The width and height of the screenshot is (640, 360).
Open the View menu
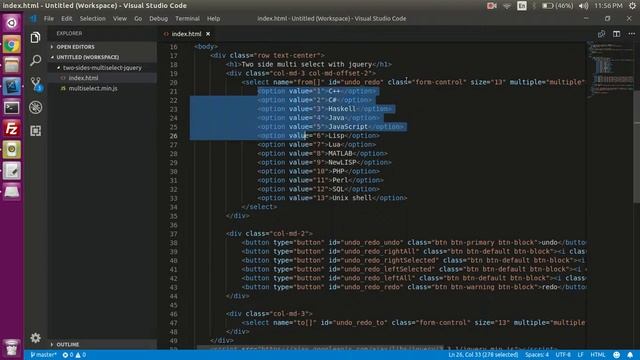pyautogui.click(x=120, y=19)
